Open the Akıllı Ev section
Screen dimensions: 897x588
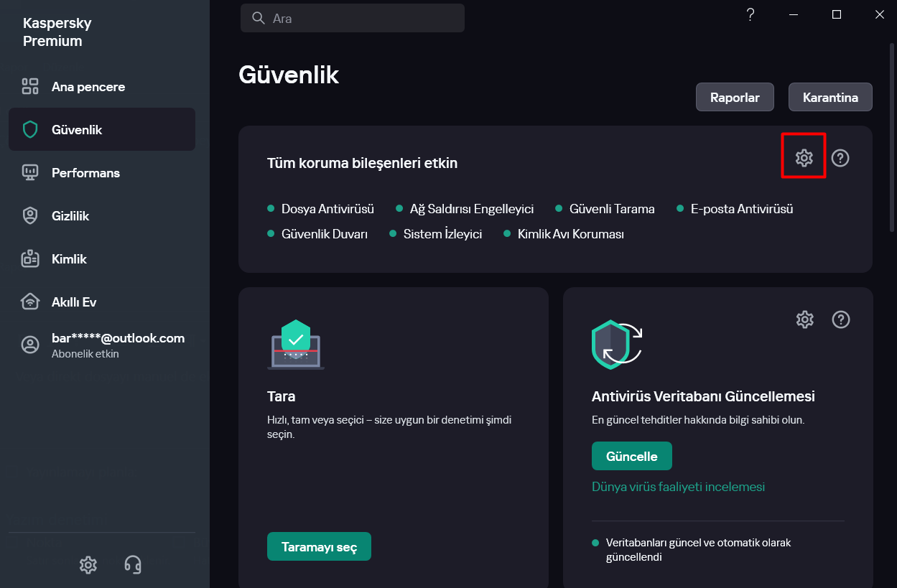102,302
